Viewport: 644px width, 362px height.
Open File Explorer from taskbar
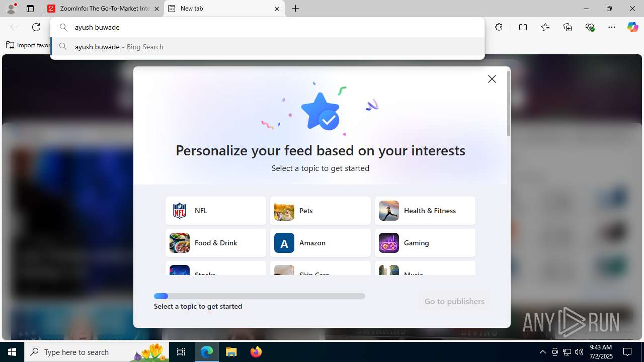coord(231,352)
